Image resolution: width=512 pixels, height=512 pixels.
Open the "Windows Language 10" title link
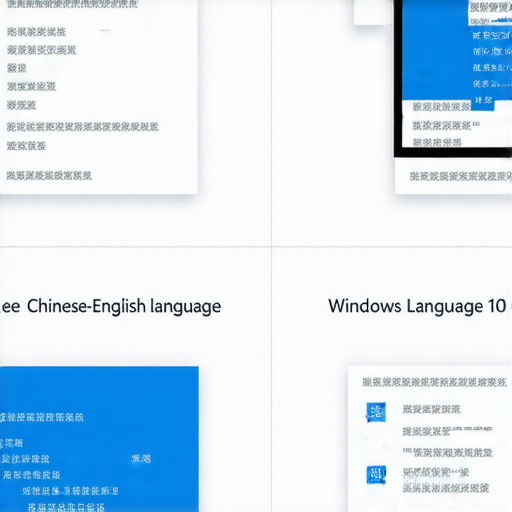[417, 306]
